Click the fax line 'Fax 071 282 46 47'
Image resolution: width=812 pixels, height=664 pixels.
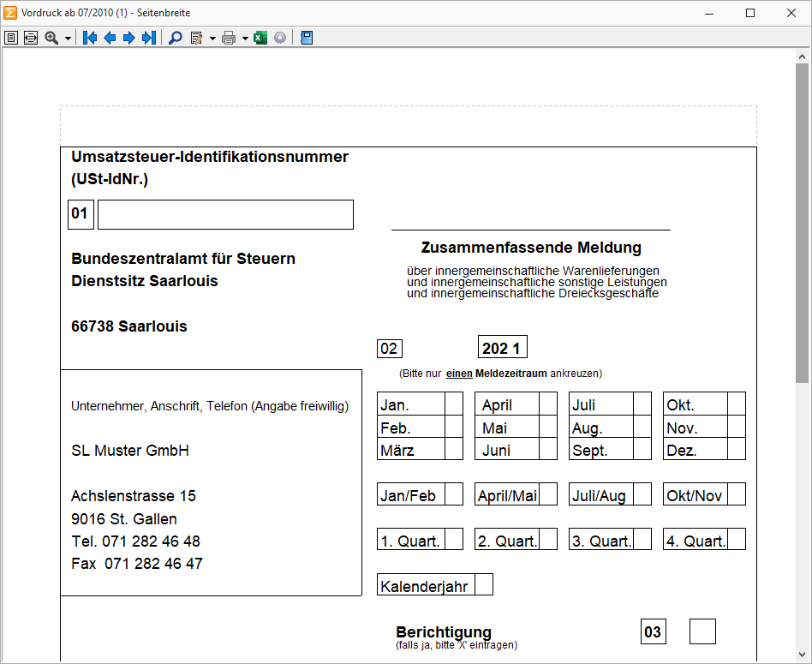pyautogui.click(x=137, y=564)
